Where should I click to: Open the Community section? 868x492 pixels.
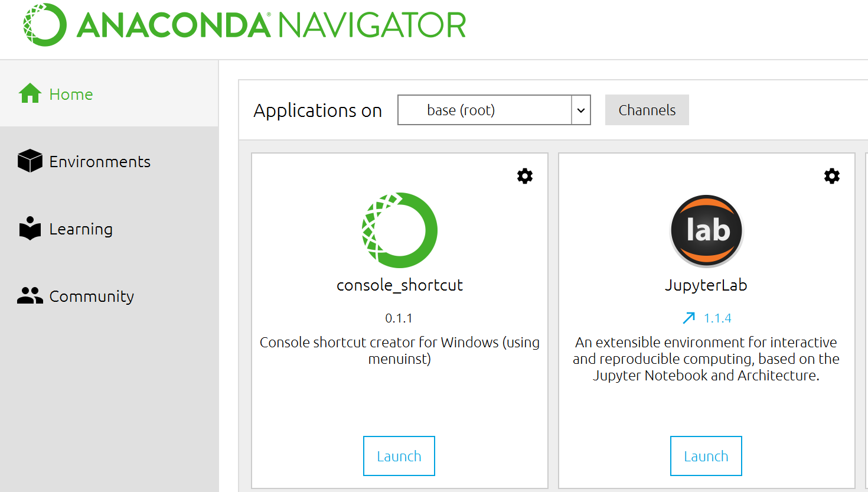point(92,296)
